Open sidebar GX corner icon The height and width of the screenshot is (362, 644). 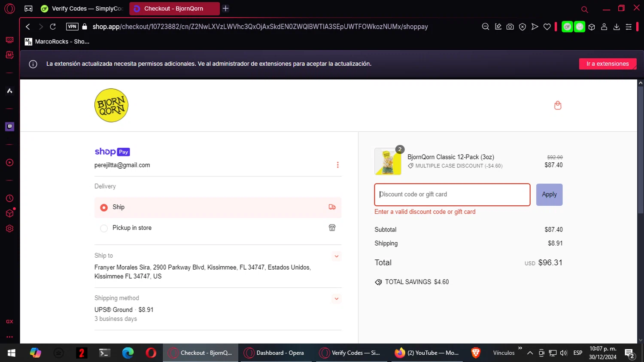(9, 322)
